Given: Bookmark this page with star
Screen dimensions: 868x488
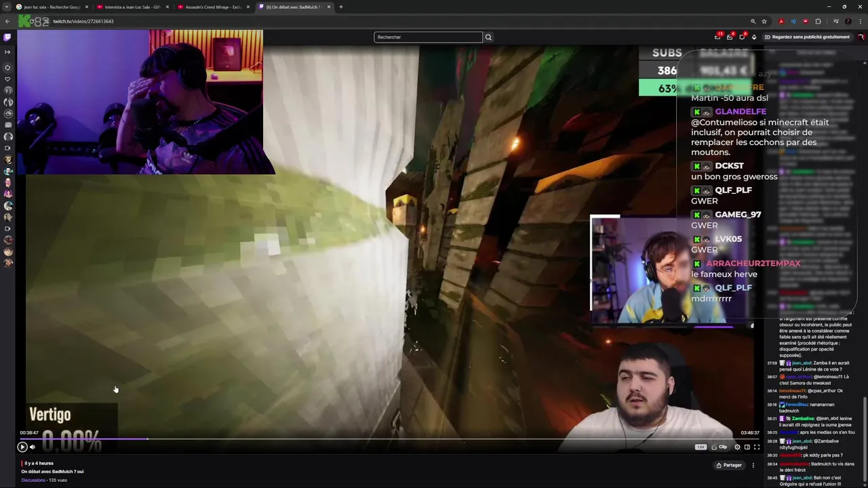Looking at the screenshot, I should pos(764,21).
